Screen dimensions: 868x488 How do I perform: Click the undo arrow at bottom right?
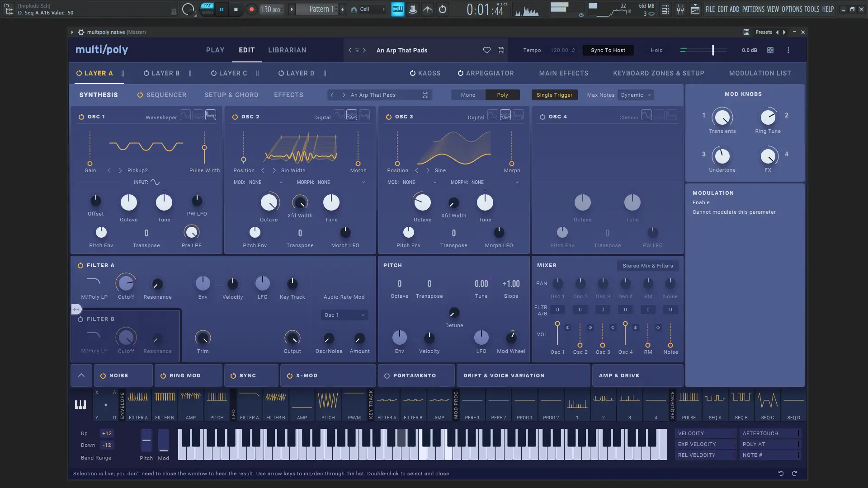coord(781,474)
